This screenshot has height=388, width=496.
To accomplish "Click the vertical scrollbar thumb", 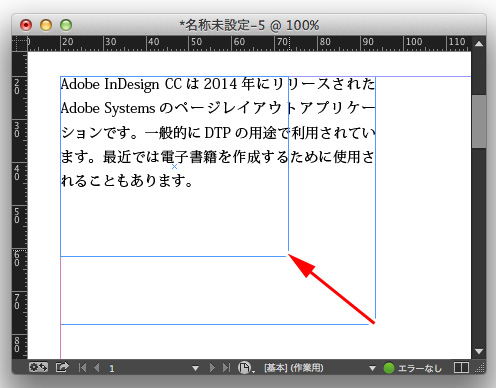I will tap(479, 121).
